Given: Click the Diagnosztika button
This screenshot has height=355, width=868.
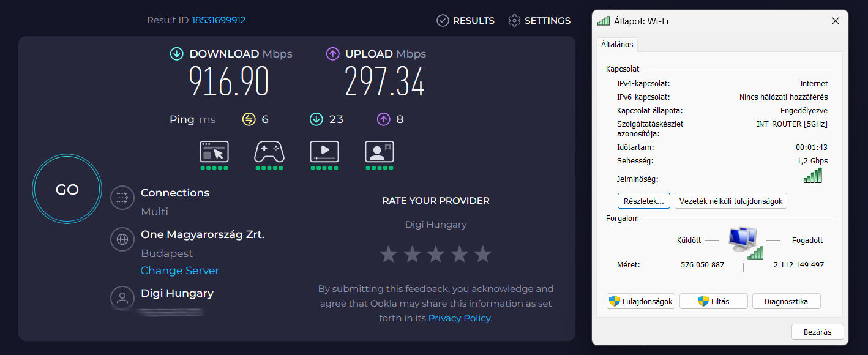Looking at the screenshot, I should (786, 301).
